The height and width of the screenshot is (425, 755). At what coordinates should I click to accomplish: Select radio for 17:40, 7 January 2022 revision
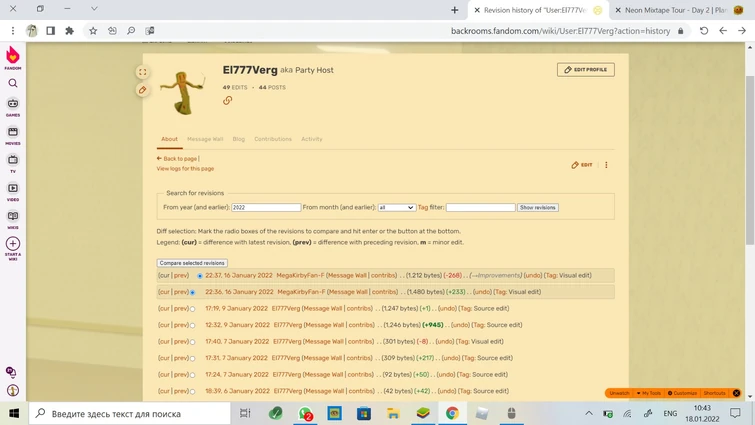click(193, 342)
